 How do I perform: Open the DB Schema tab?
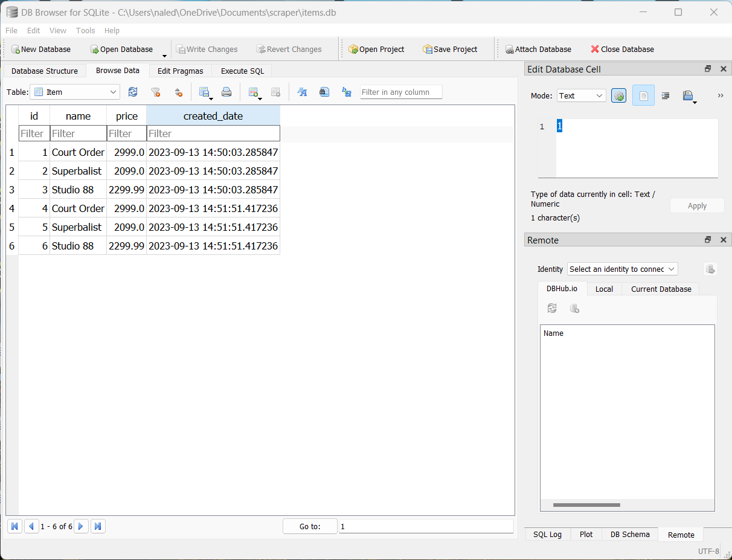pos(630,534)
